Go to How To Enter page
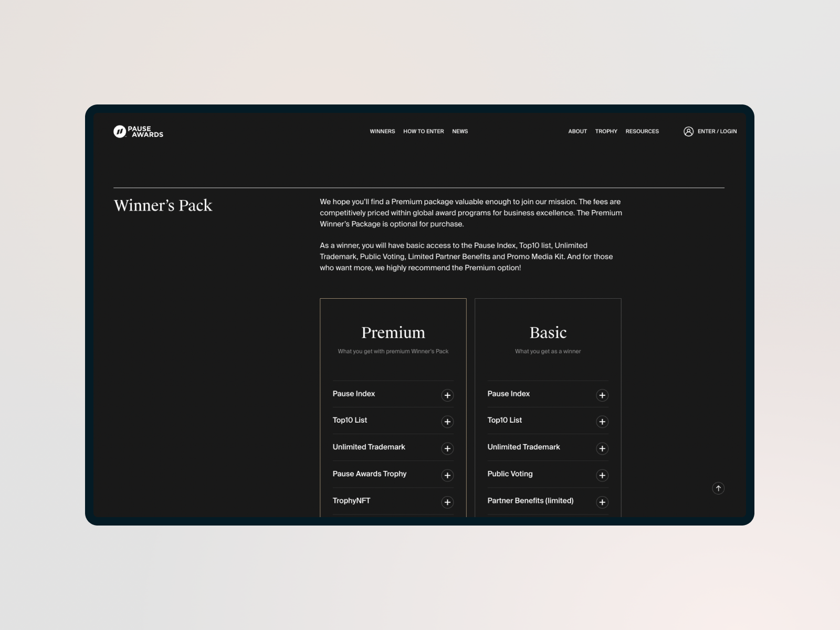Screen dimensions: 840x630 tap(423, 131)
